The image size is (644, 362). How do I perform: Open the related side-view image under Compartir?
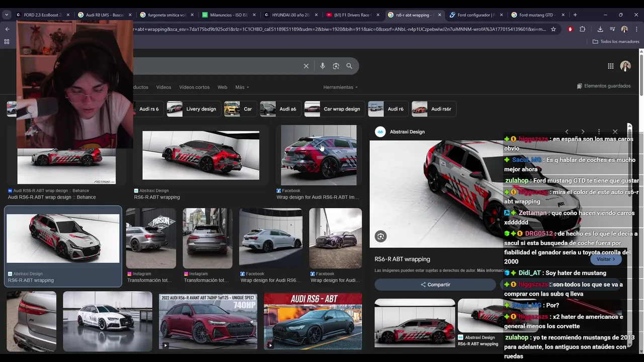tap(415, 323)
